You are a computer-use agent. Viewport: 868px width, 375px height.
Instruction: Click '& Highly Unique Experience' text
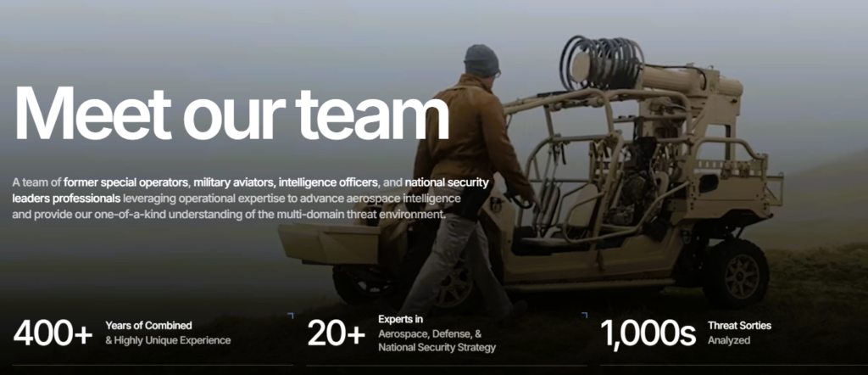pos(168,341)
